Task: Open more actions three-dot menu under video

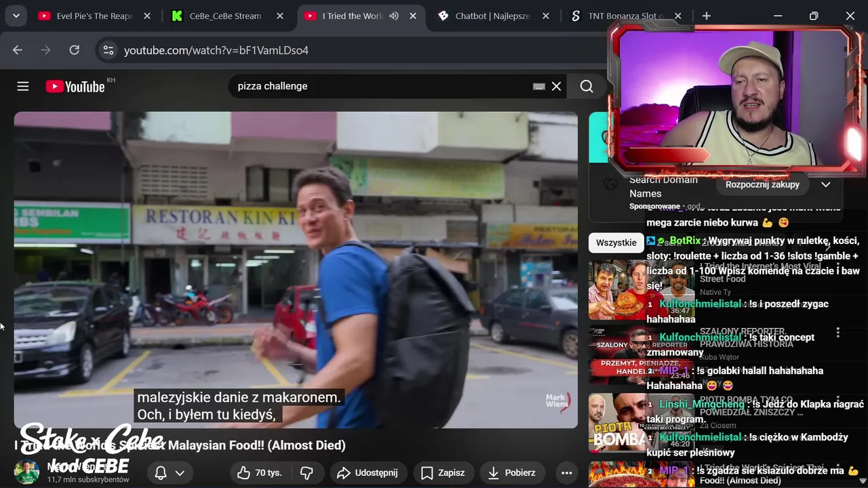Action: (566, 473)
